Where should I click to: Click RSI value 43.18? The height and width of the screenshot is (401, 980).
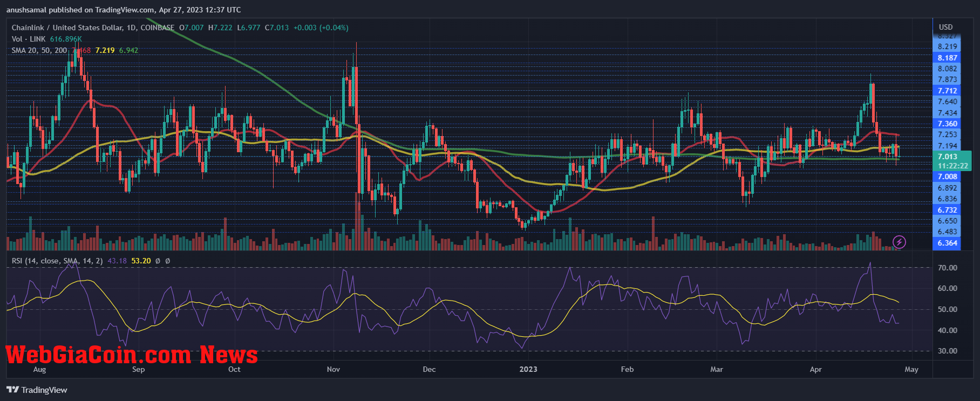(x=117, y=261)
